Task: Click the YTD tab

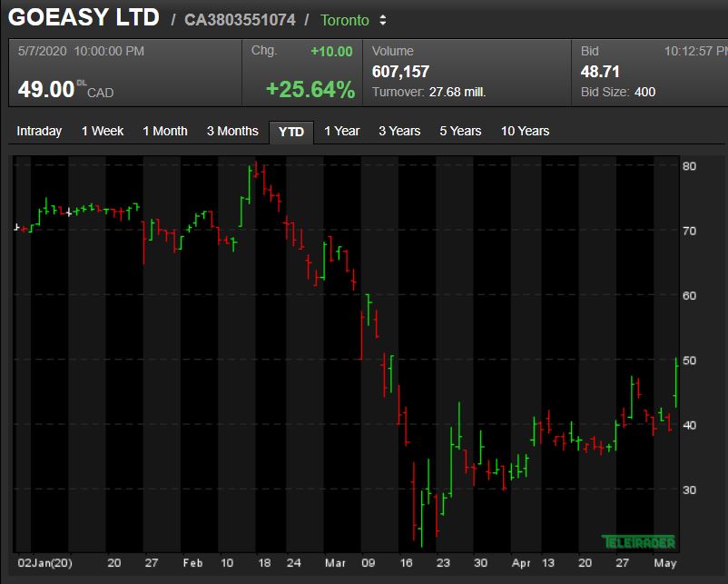Action: coord(291,132)
